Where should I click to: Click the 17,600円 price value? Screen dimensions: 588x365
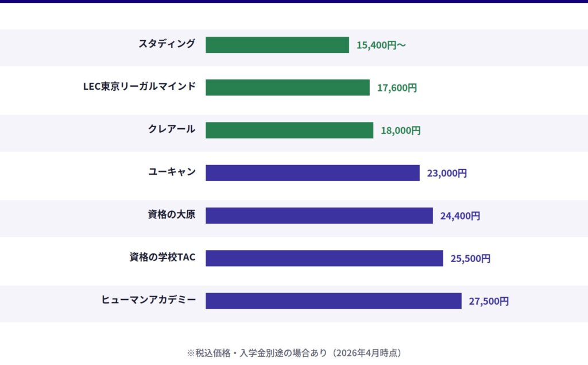(397, 88)
